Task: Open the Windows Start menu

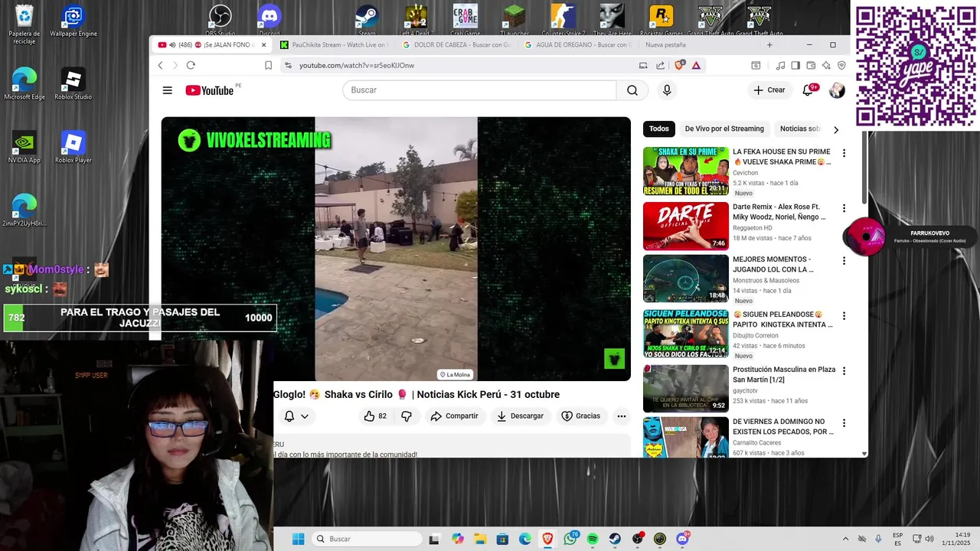Action: [299, 539]
